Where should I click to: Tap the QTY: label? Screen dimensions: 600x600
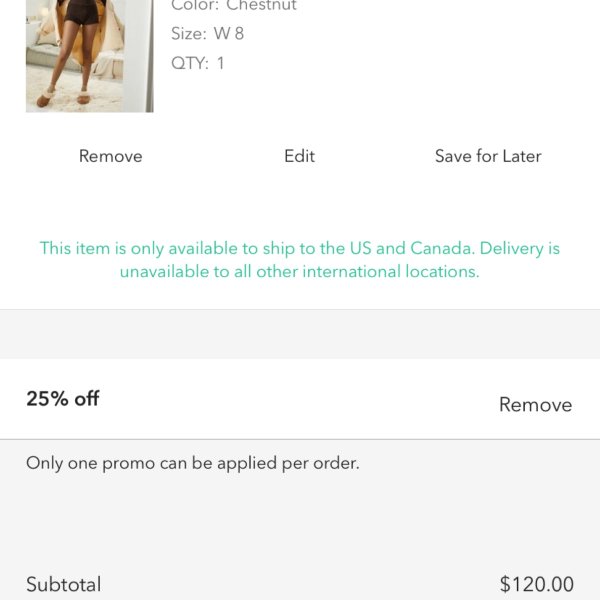pos(190,63)
